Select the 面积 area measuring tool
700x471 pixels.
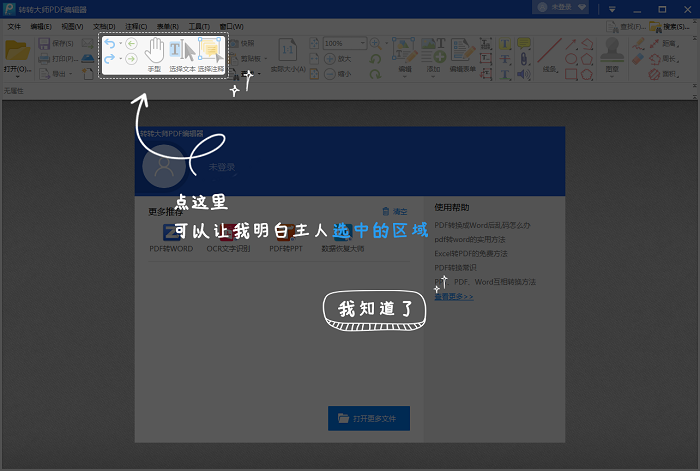coord(664,74)
